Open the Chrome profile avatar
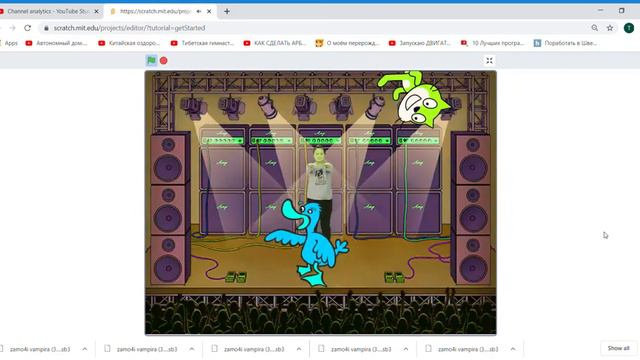This screenshot has width=640, height=360. [x=629, y=28]
